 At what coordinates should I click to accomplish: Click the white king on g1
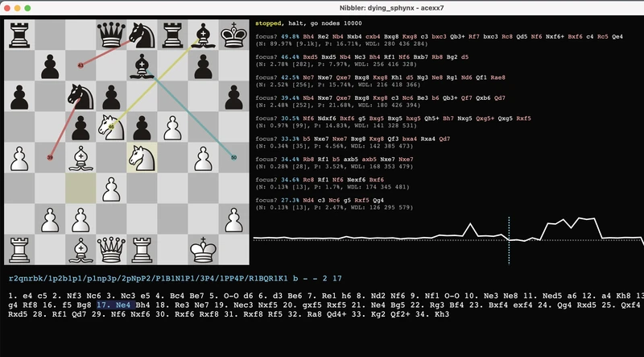pos(204,249)
